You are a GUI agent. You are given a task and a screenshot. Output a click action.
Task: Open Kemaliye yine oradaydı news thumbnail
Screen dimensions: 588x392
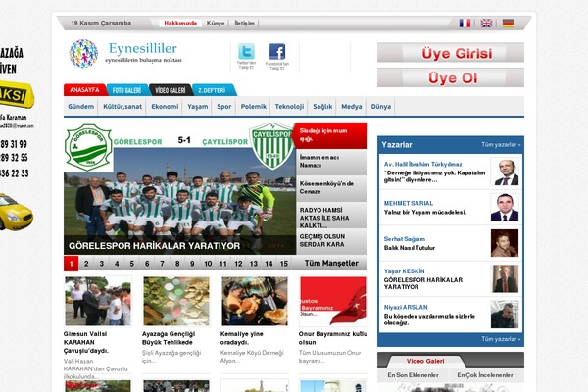[x=255, y=301]
